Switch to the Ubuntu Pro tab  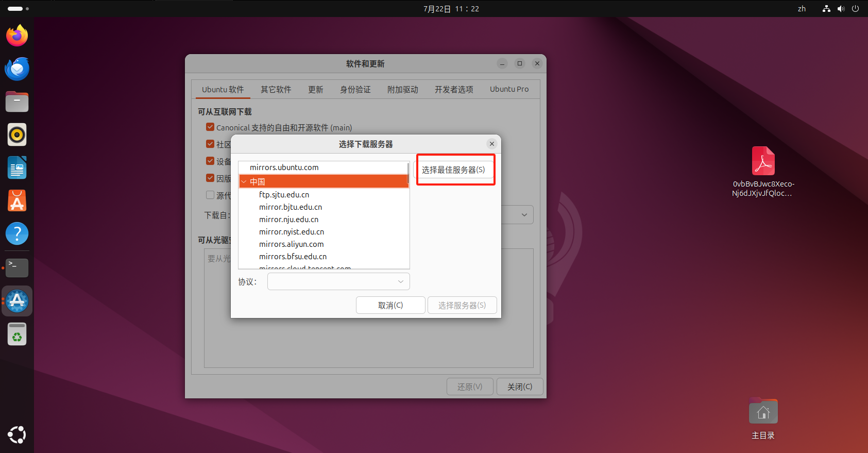[x=509, y=89]
